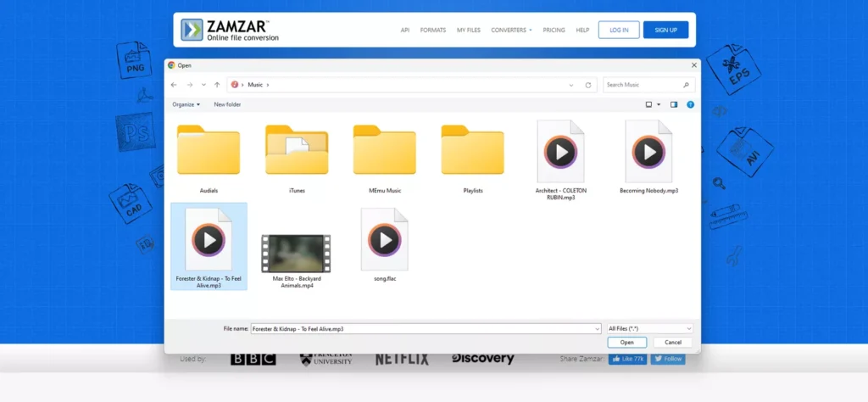Go to the Formats page

(x=432, y=30)
